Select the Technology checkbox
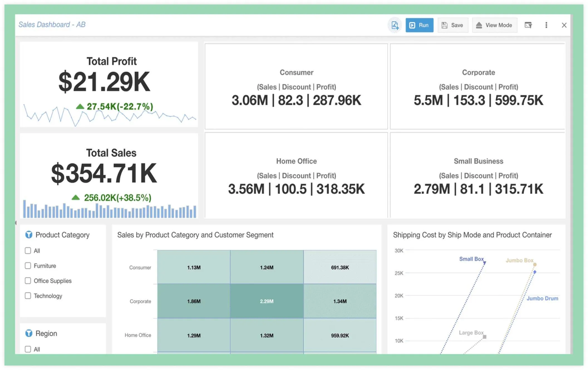This screenshot has height=370, width=588. point(28,296)
